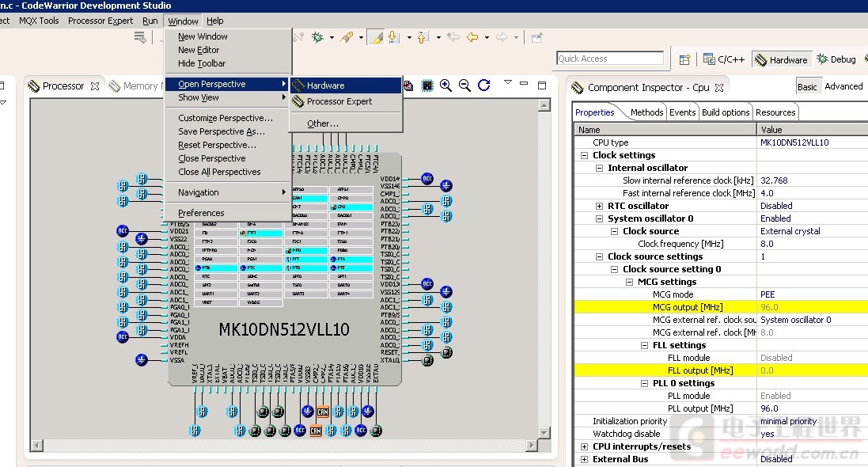Click the Clock frequency 8.0 value

pyautogui.click(x=812, y=244)
